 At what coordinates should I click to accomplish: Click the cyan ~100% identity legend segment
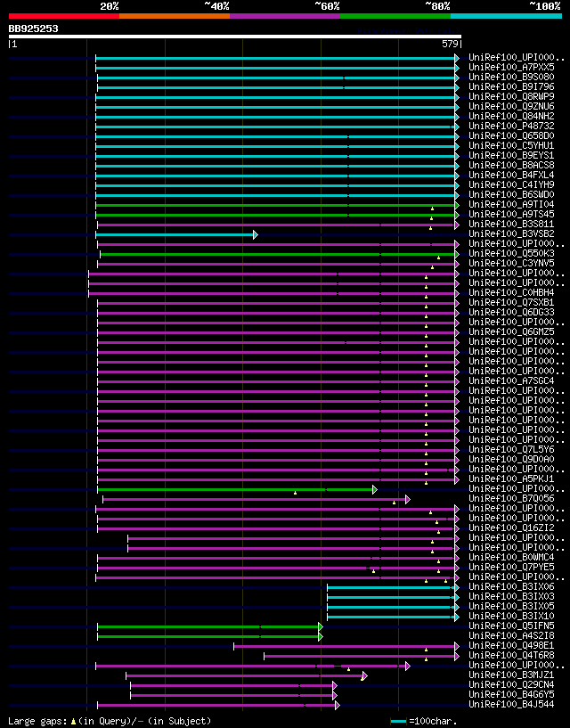coord(507,16)
